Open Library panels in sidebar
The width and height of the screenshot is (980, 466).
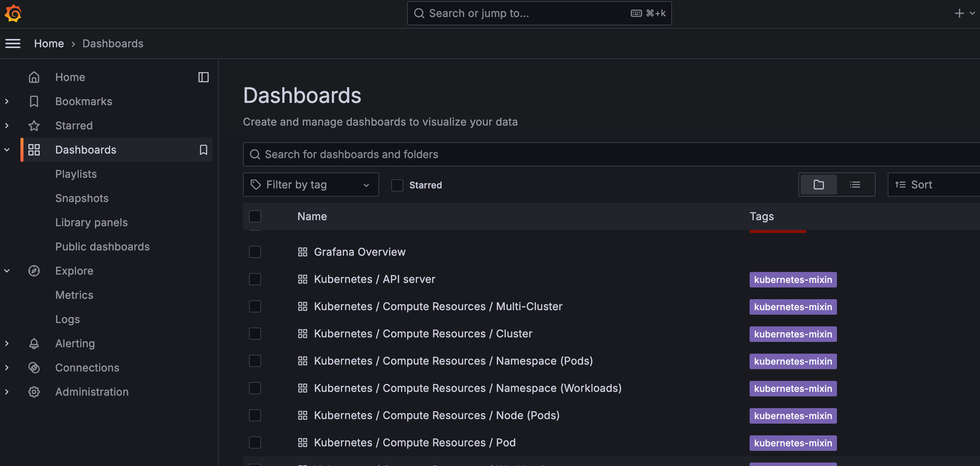click(x=91, y=222)
